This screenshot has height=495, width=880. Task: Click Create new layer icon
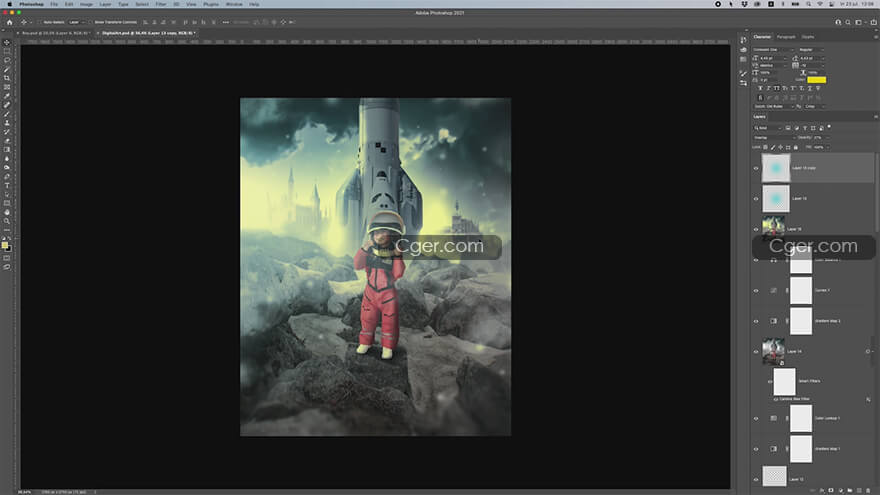point(859,491)
